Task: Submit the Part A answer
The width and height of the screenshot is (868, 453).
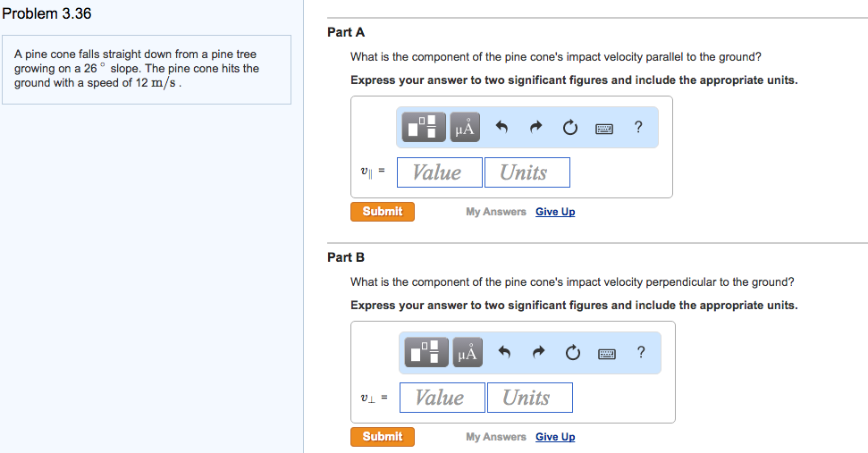Action: pos(383,212)
